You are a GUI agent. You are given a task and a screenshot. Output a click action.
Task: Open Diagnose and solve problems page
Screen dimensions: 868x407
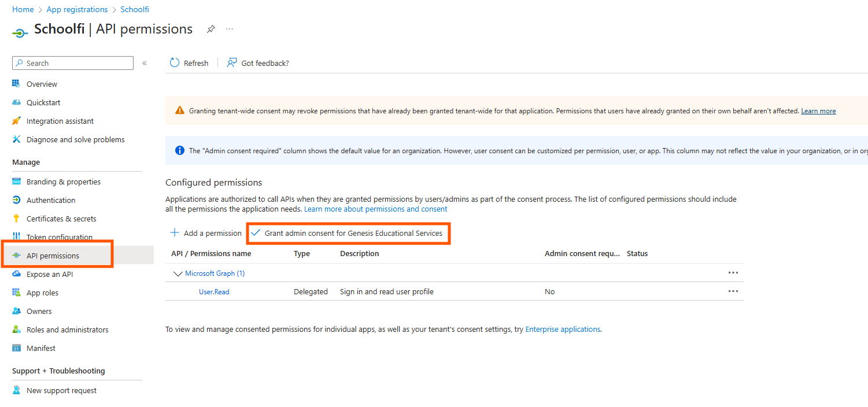pos(77,139)
